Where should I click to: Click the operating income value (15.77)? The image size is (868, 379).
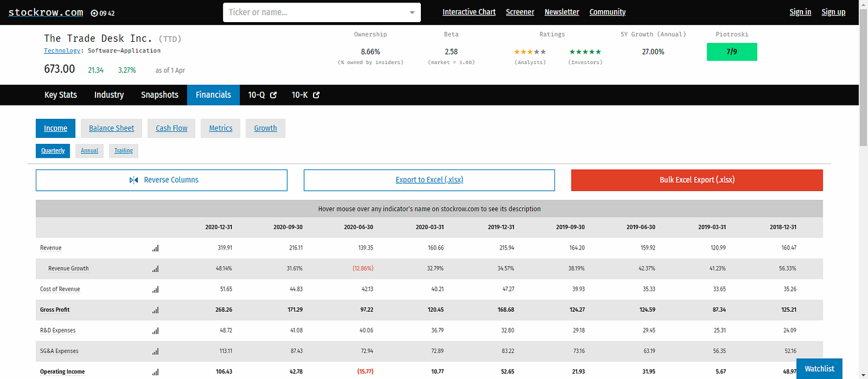click(x=364, y=372)
